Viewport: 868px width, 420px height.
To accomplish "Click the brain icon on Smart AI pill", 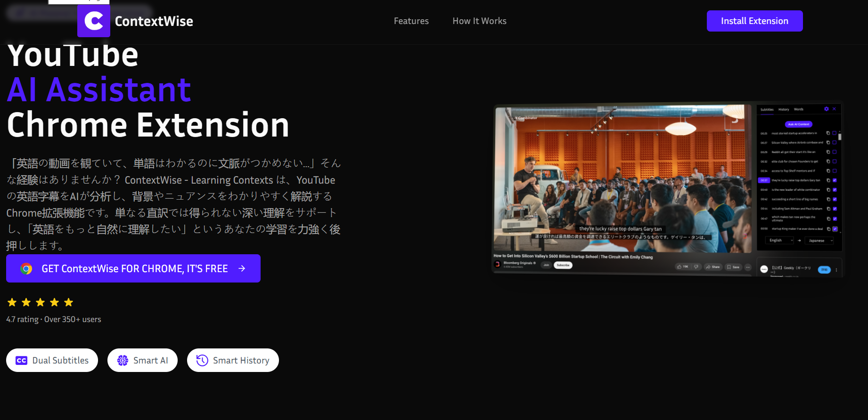I will 123,360.
